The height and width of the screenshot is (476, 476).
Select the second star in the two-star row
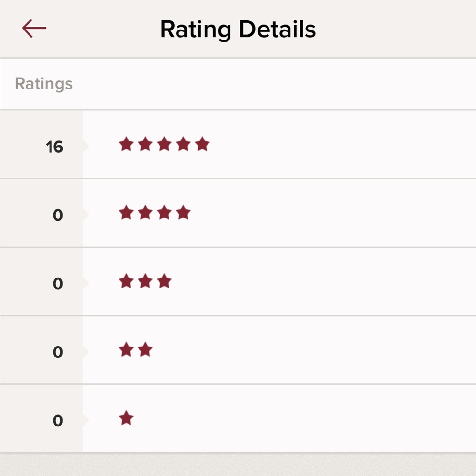tap(146, 350)
